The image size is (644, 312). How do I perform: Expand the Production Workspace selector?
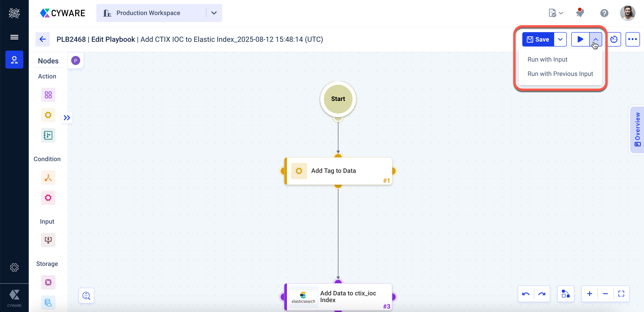tap(214, 13)
